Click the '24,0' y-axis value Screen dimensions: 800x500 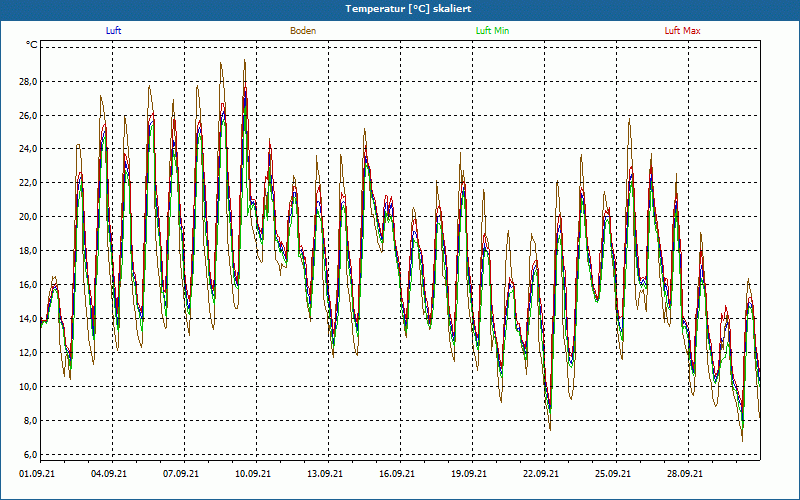pyautogui.click(x=28, y=149)
